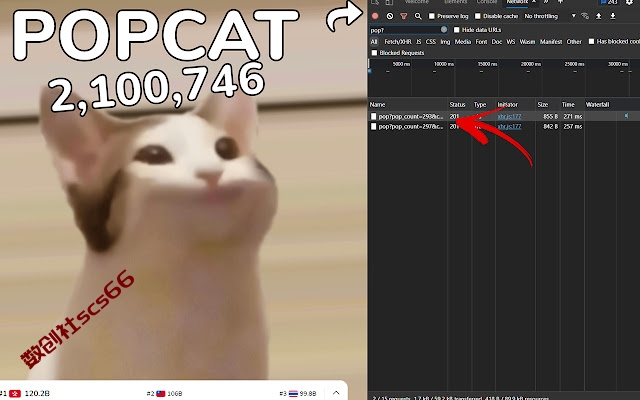Viewport: 640px width, 400px height.
Task: Check Has blocked cookies option
Action: (x=591, y=41)
